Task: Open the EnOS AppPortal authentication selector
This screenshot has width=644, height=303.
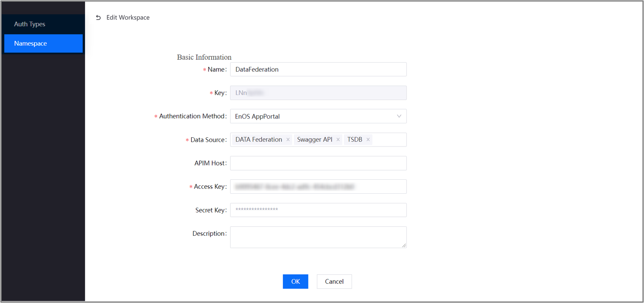Action: 312,116
